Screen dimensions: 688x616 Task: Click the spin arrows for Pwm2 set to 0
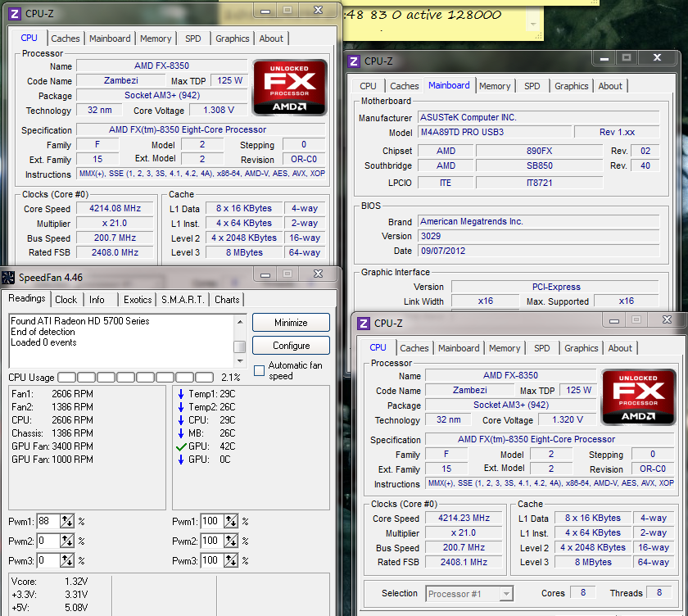67,541
